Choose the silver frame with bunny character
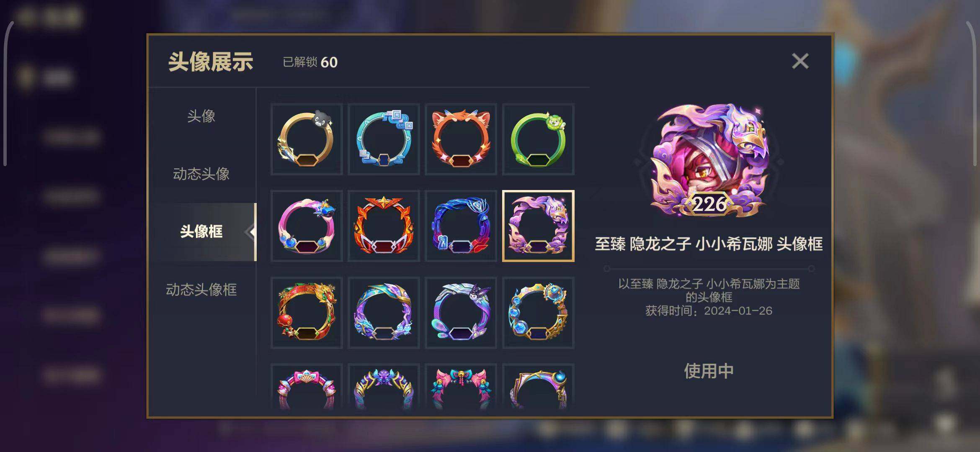Viewport: 980px width, 452px height. (461, 313)
